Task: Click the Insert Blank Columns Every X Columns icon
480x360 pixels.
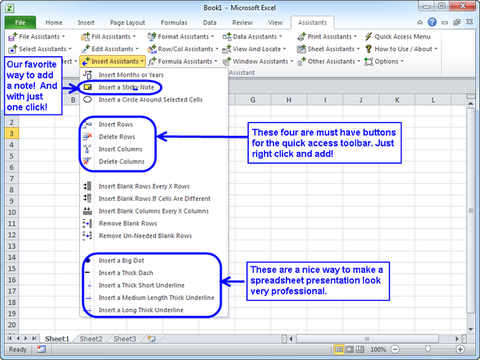Action: pyautogui.click(x=87, y=211)
